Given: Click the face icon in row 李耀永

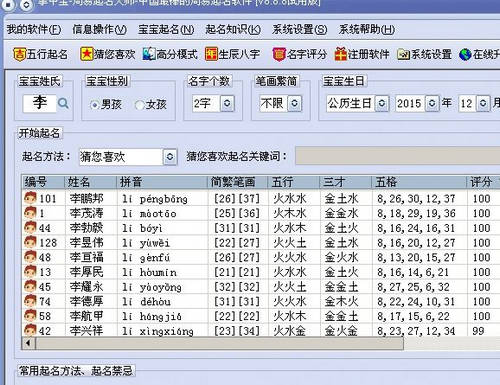Looking at the screenshot, I should tap(30, 286).
